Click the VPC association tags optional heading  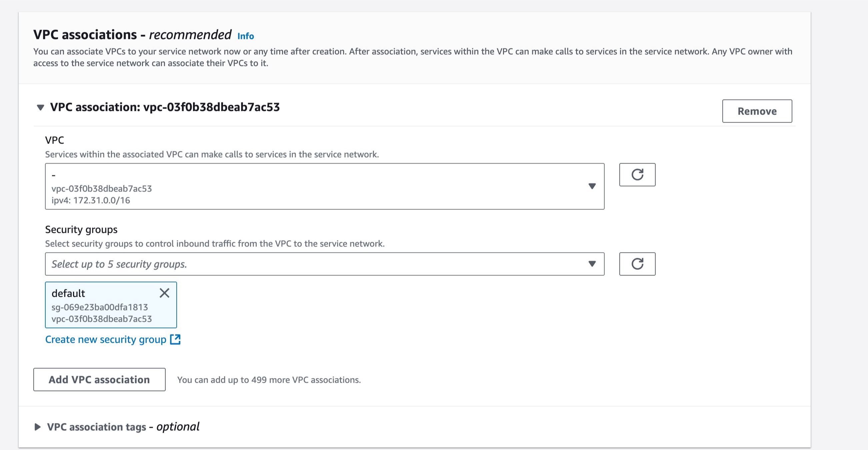coord(123,427)
